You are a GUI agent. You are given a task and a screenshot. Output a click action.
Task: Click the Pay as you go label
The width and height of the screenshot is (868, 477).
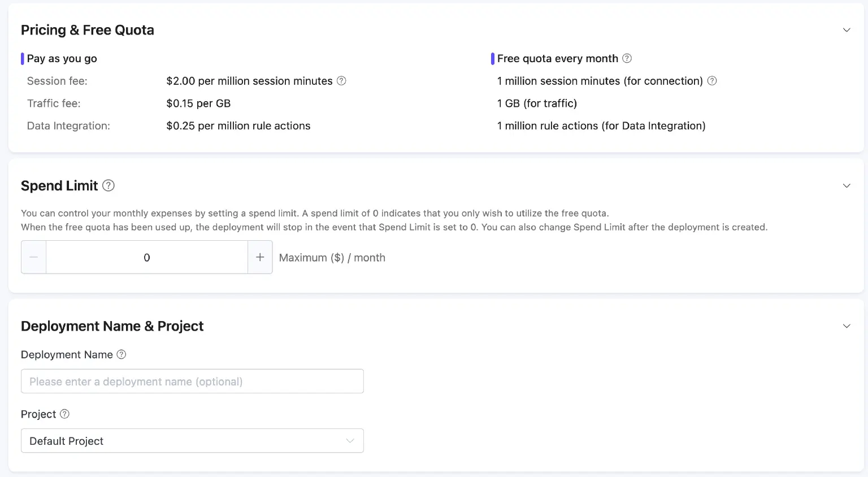coord(62,59)
